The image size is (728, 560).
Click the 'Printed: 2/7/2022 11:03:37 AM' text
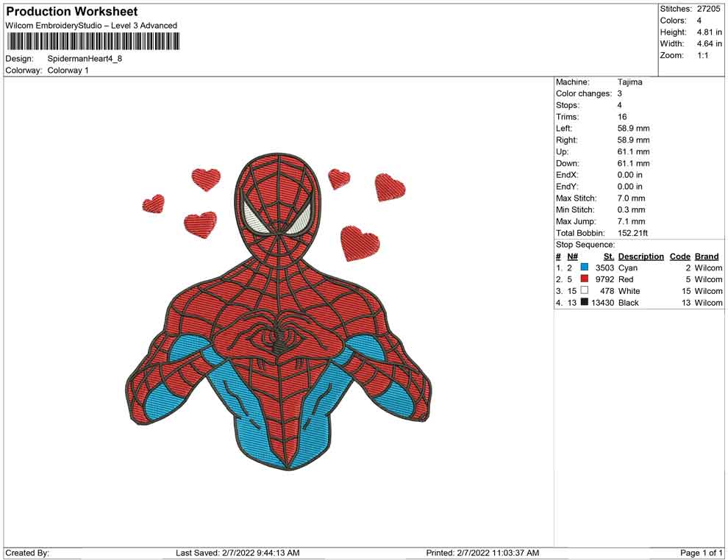pos(482,553)
